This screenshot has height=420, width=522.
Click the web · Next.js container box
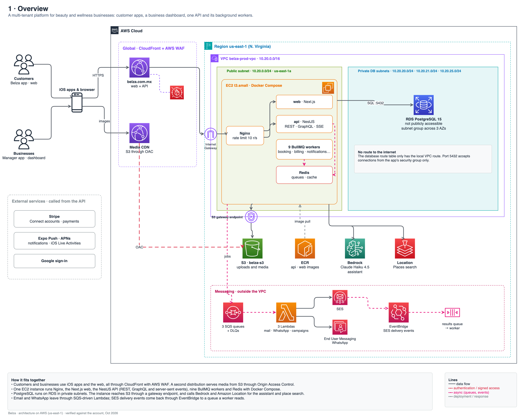click(304, 102)
